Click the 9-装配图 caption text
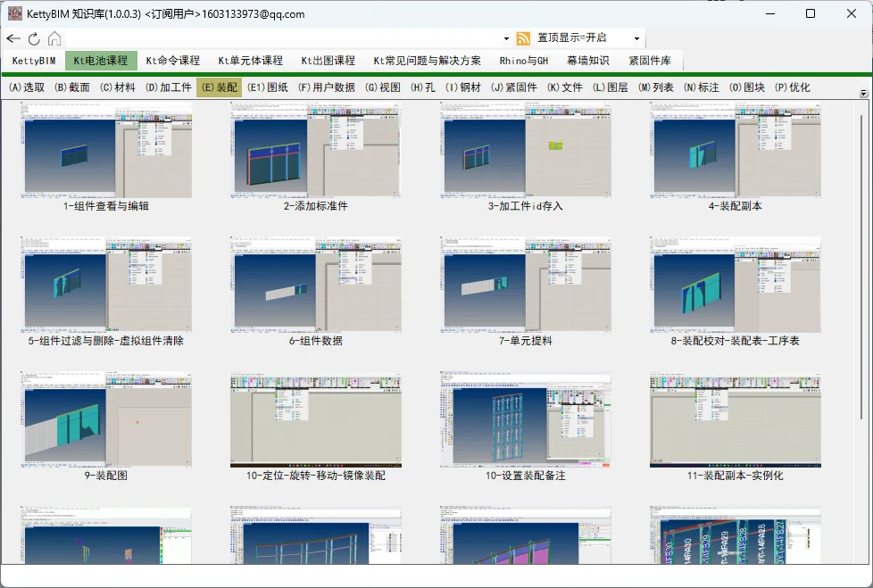 point(106,475)
